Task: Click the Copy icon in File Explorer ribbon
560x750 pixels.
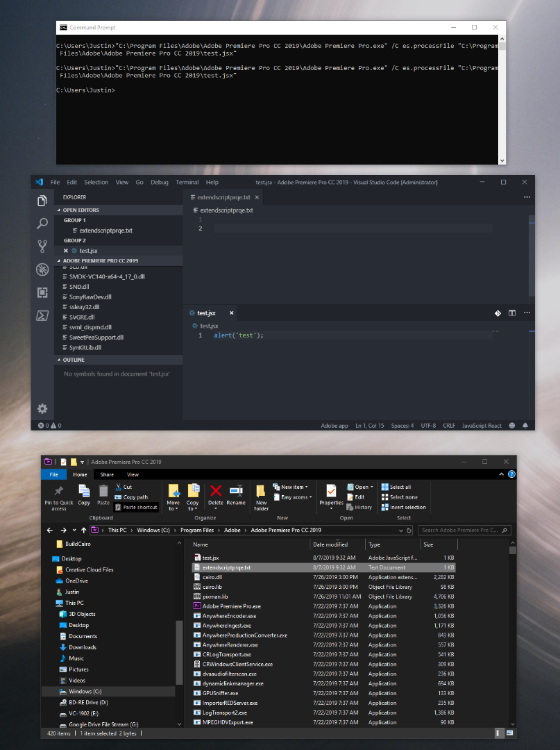Action: [x=84, y=491]
